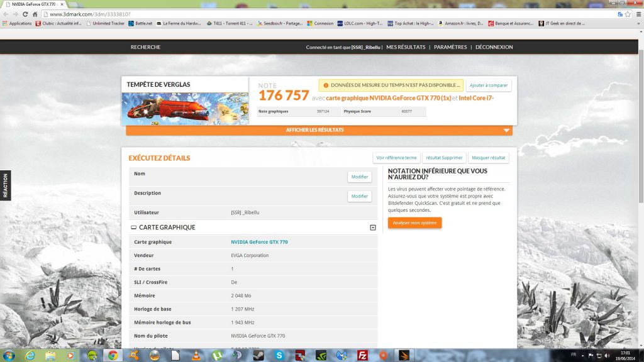
Task: Open the RECHERCHE menu item
Action: (x=145, y=47)
